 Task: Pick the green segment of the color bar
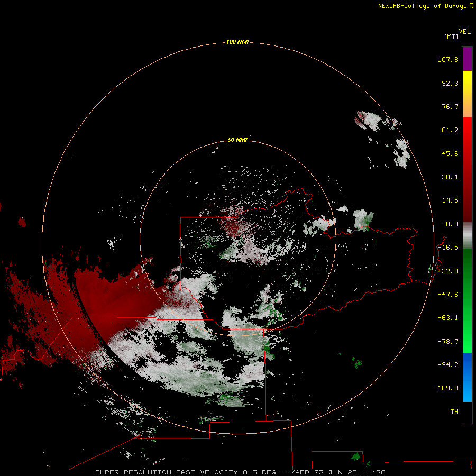tap(467, 300)
